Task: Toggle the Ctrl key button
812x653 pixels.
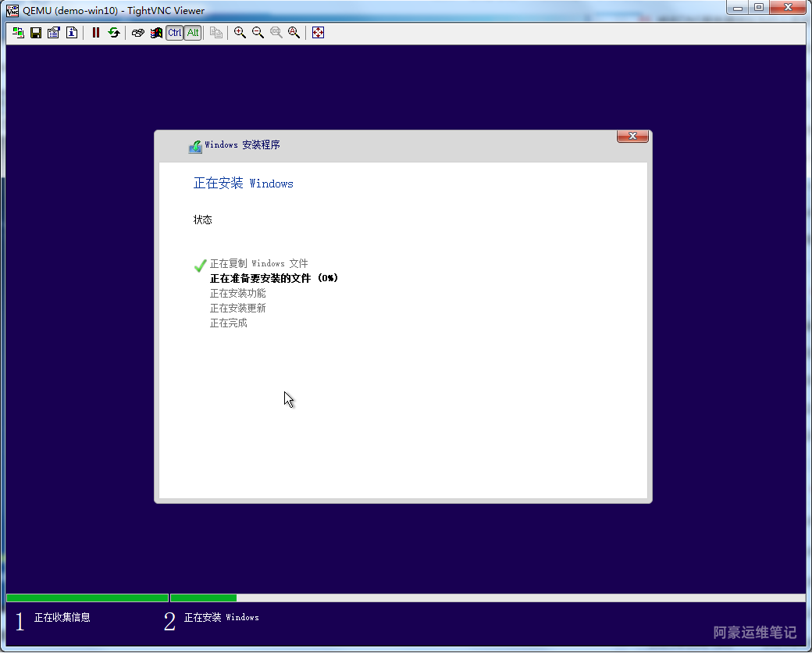Action: [175, 33]
